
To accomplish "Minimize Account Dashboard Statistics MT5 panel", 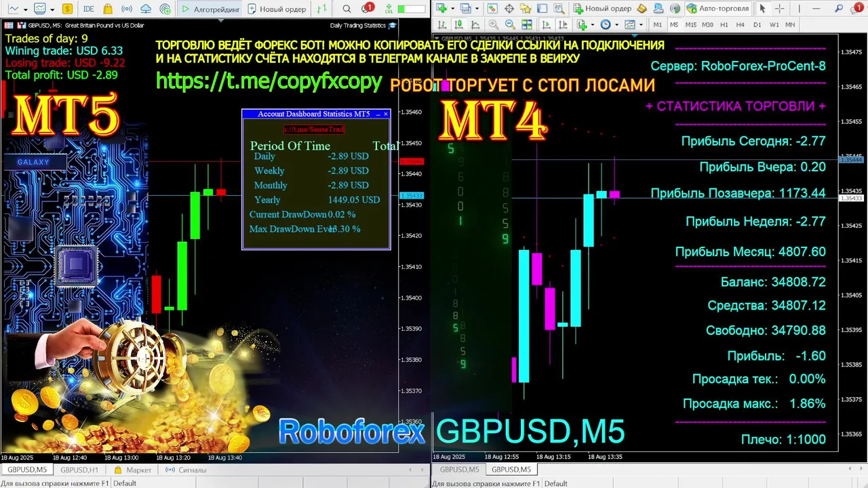I will [377, 114].
